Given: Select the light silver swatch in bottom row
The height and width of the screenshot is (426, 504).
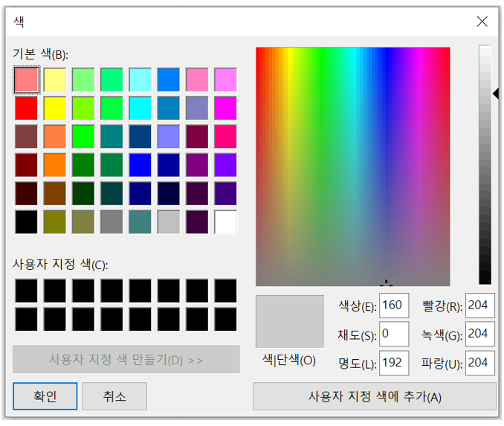Looking at the screenshot, I should coord(169,222).
